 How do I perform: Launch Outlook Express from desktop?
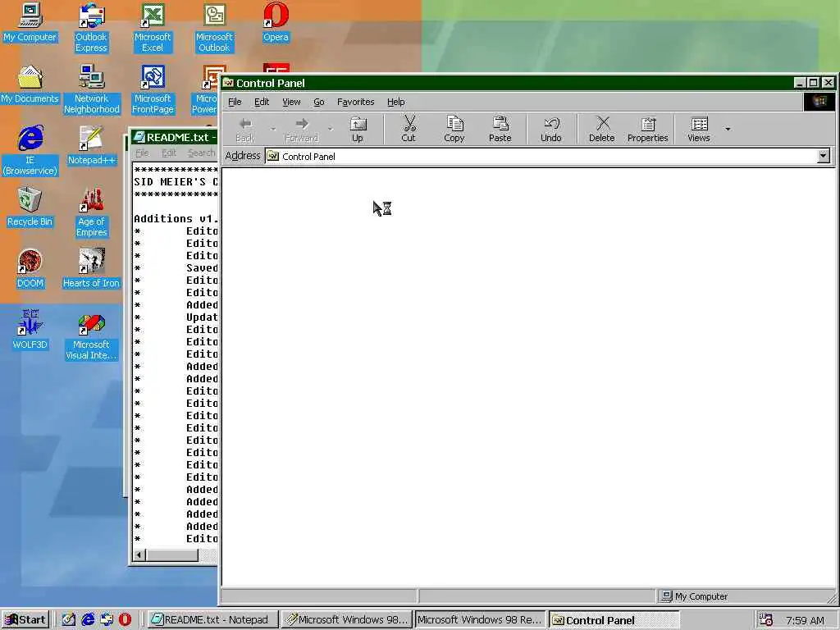click(x=91, y=28)
